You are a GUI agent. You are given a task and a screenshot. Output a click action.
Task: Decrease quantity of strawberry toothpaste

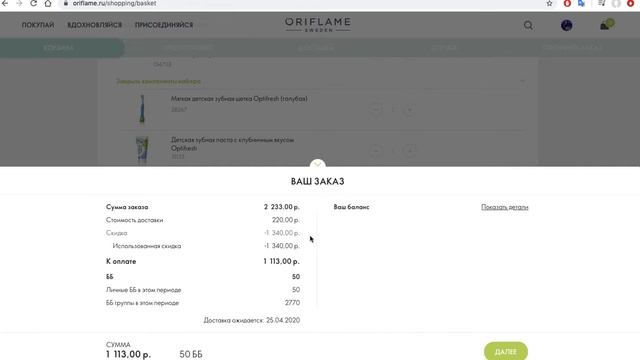pyautogui.click(x=376, y=150)
